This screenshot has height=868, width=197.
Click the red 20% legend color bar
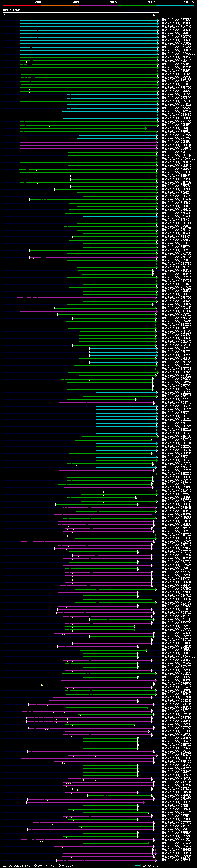[x=22, y=6]
